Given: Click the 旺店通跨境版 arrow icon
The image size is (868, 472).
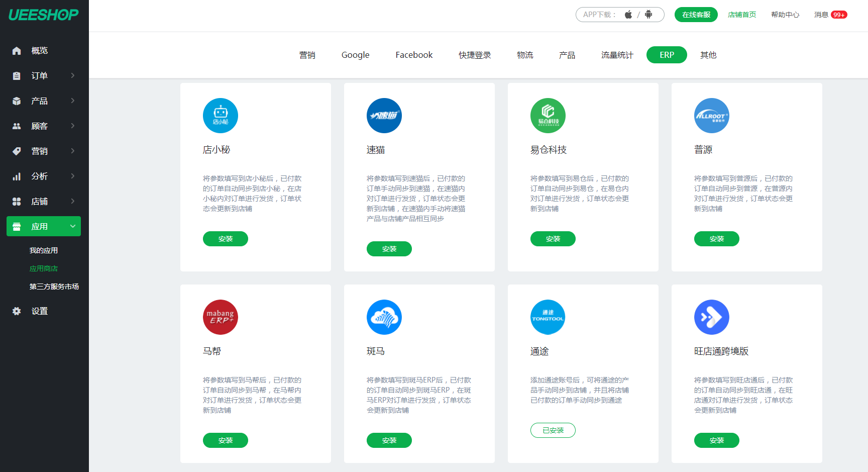Looking at the screenshot, I should 711,317.
